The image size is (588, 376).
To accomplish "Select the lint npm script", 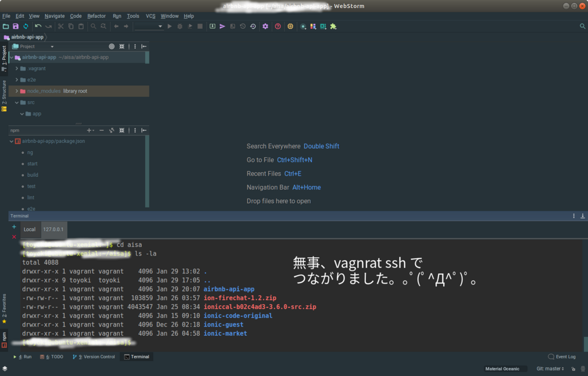I will tap(31, 197).
